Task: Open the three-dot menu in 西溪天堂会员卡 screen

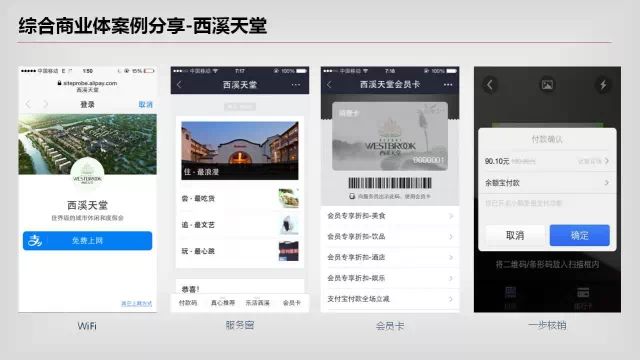Action: (448, 84)
